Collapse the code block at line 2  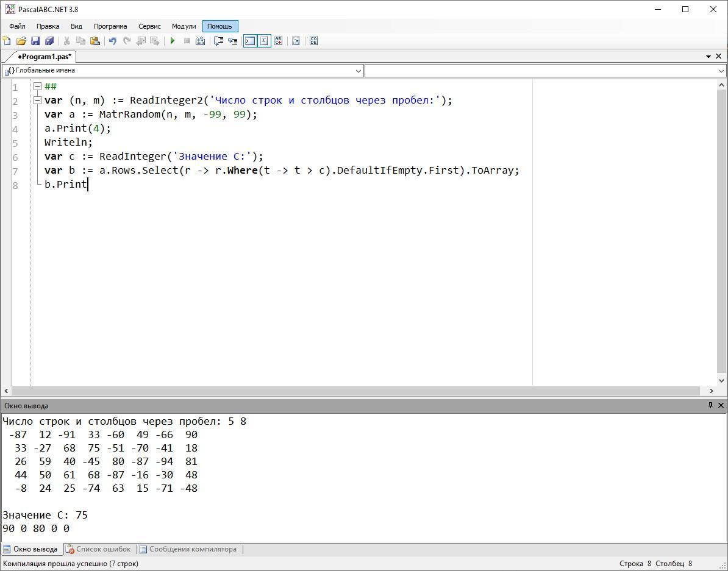(37, 101)
